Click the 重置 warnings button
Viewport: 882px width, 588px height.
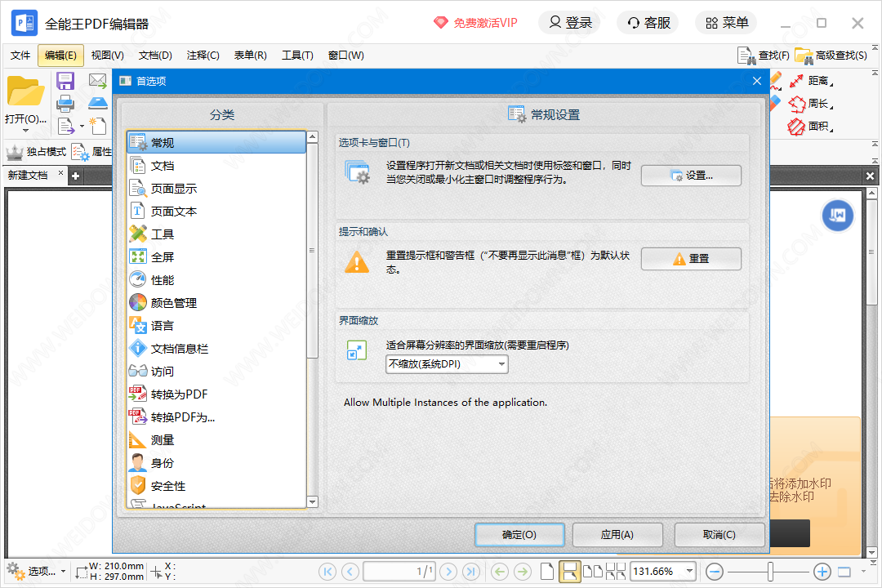[x=691, y=259]
